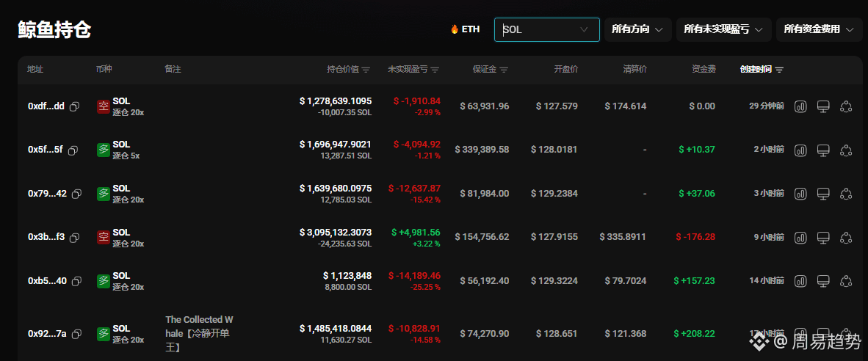Click long-position badge in 0x5f...5f row

[x=104, y=150]
